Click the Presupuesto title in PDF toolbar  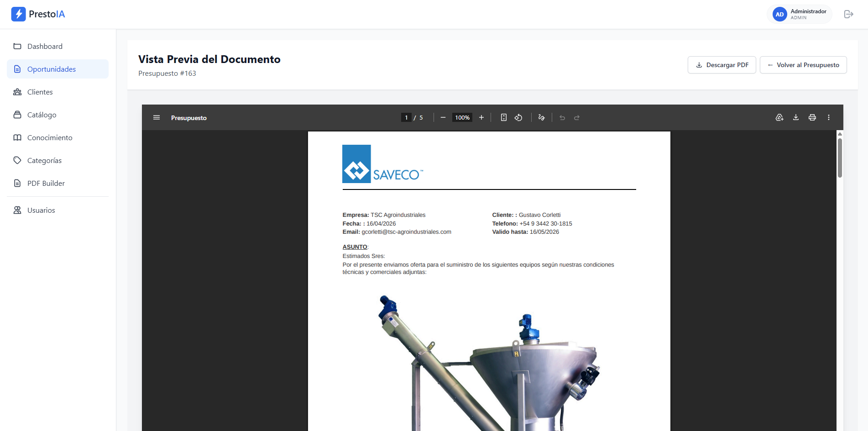[189, 118]
